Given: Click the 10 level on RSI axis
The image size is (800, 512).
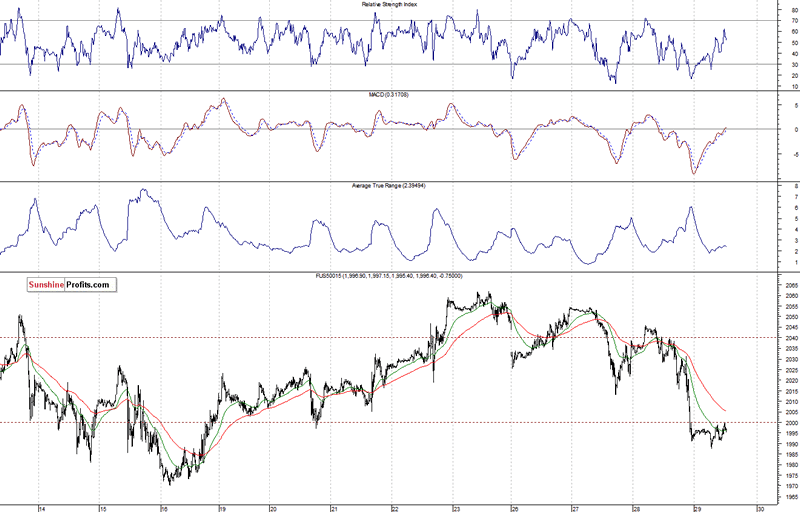Looking at the screenshot, I should pyautogui.click(x=795, y=87).
